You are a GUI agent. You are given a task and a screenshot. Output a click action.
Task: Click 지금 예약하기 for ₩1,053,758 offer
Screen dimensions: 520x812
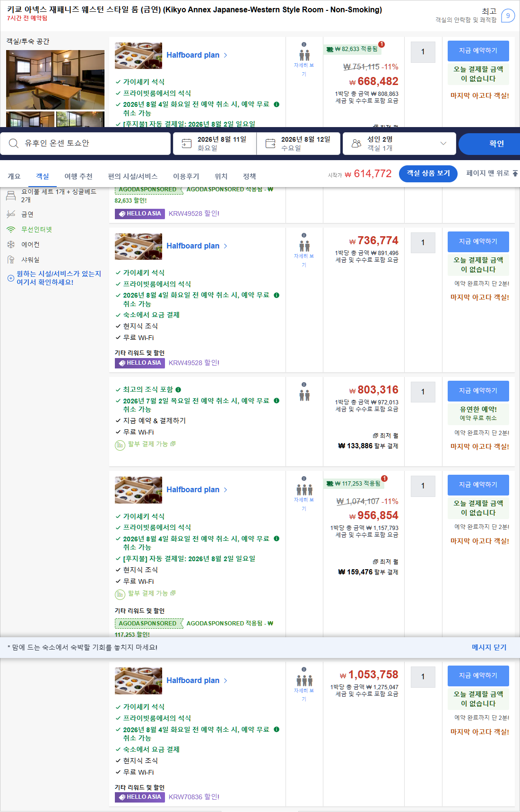(x=478, y=675)
